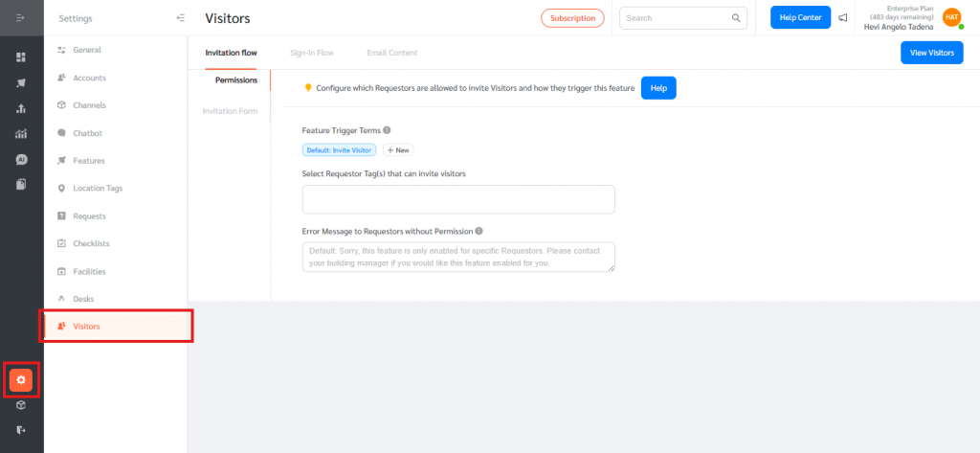Viewport: 980px width, 453px height.
Task: Open the Requestor Tag(s) selection box
Action: coord(458,199)
